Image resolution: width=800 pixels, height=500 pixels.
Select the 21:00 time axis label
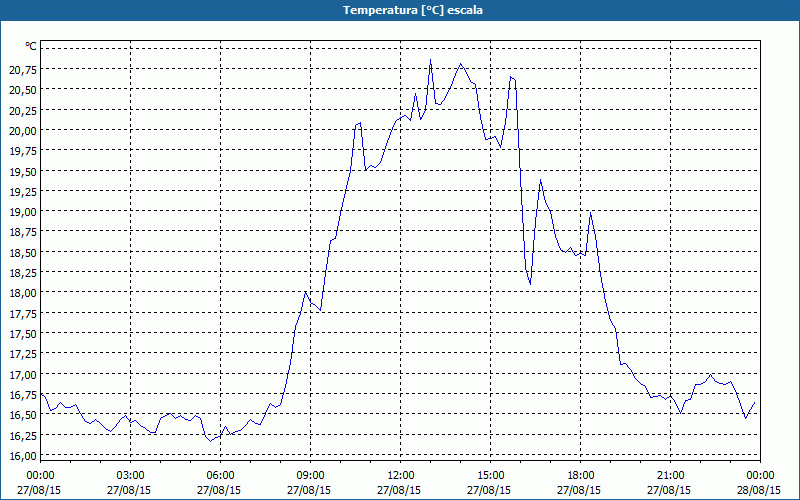click(x=670, y=476)
